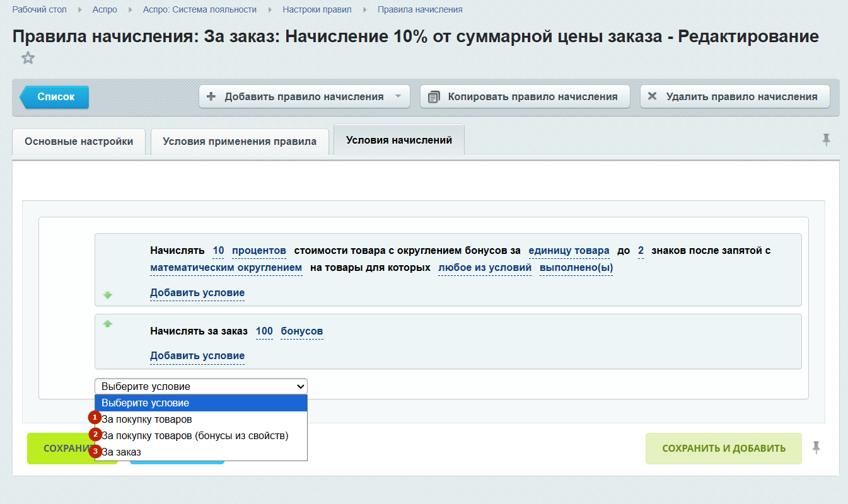The image size is (848, 504).
Task: Edit the 100 bonus value for order
Action: coord(264,331)
